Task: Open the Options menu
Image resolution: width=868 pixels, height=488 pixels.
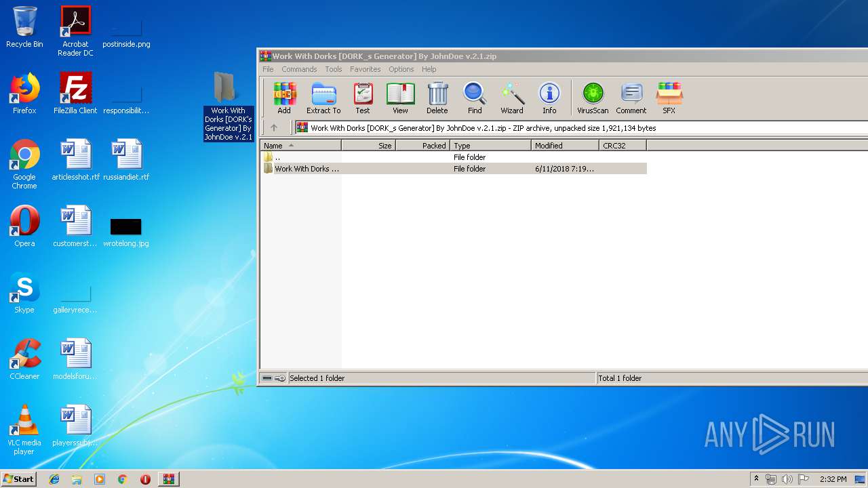Action: click(401, 69)
